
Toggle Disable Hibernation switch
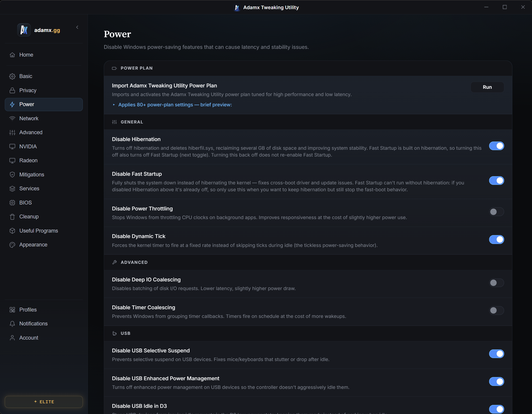[x=496, y=146]
